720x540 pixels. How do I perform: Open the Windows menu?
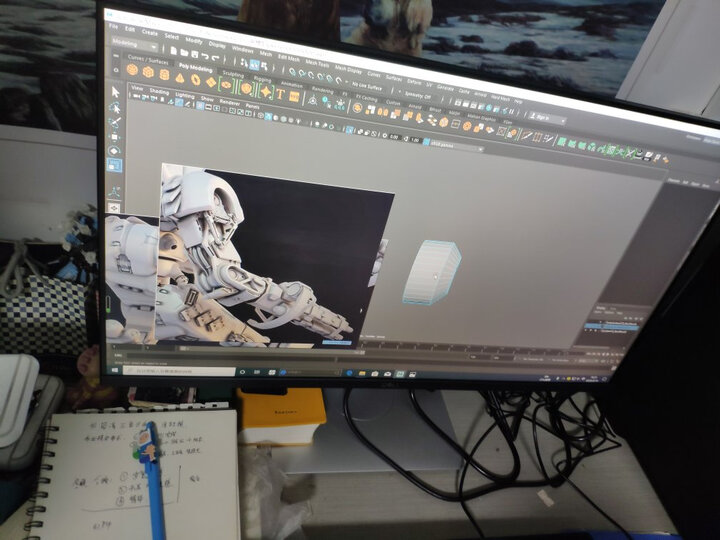tap(242, 49)
